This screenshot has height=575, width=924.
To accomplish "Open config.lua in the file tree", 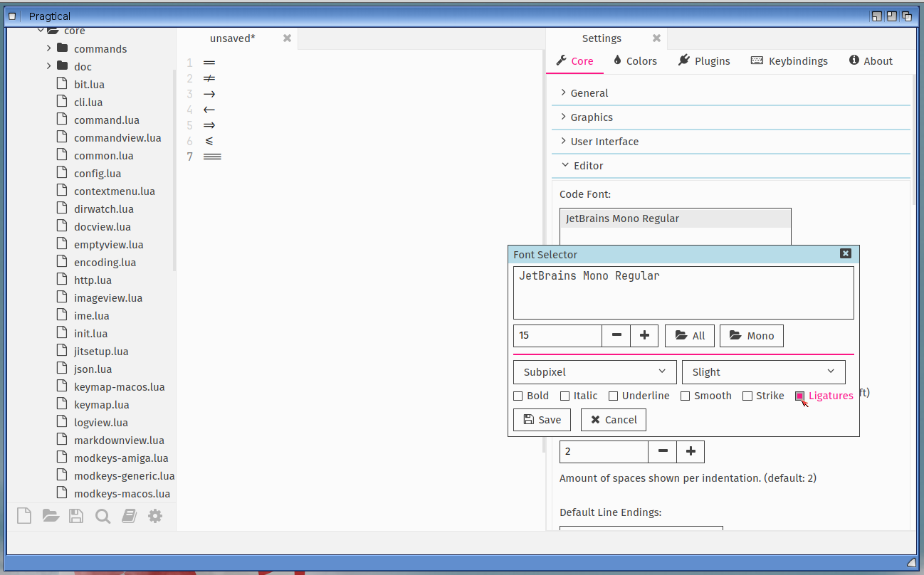I will coord(98,174).
